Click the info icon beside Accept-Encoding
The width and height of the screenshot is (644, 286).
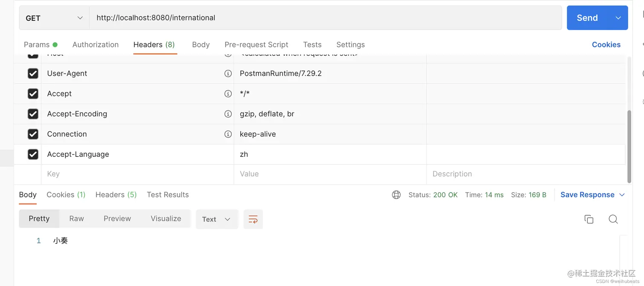point(228,114)
